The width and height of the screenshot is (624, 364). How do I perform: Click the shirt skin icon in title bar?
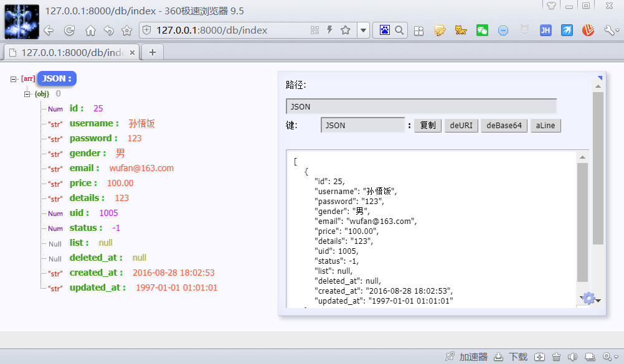click(551, 6)
